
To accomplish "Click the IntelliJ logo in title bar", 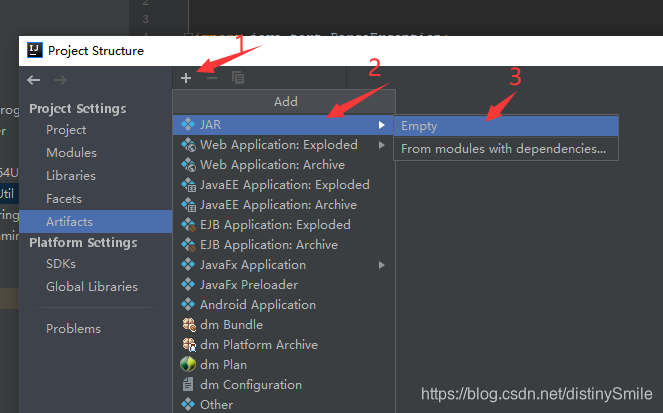I will pyautogui.click(x=35, y=50).
